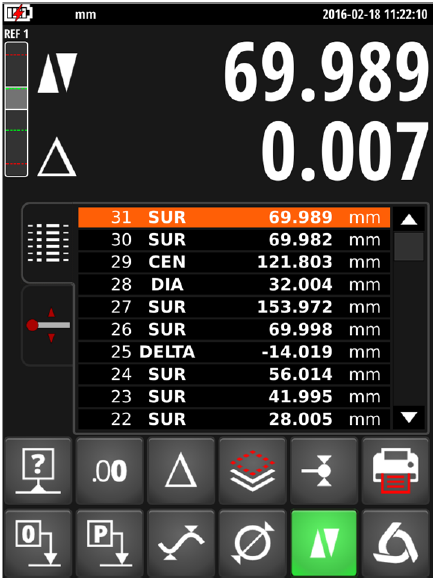Set zero reference with 0 arrow icon
This screenshot has width=436, height=581.
(38, 543)
